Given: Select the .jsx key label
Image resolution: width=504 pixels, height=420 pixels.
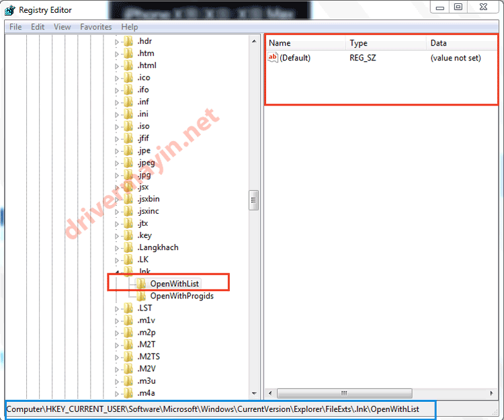Looking at the screenshot, I should coord(143,187).
